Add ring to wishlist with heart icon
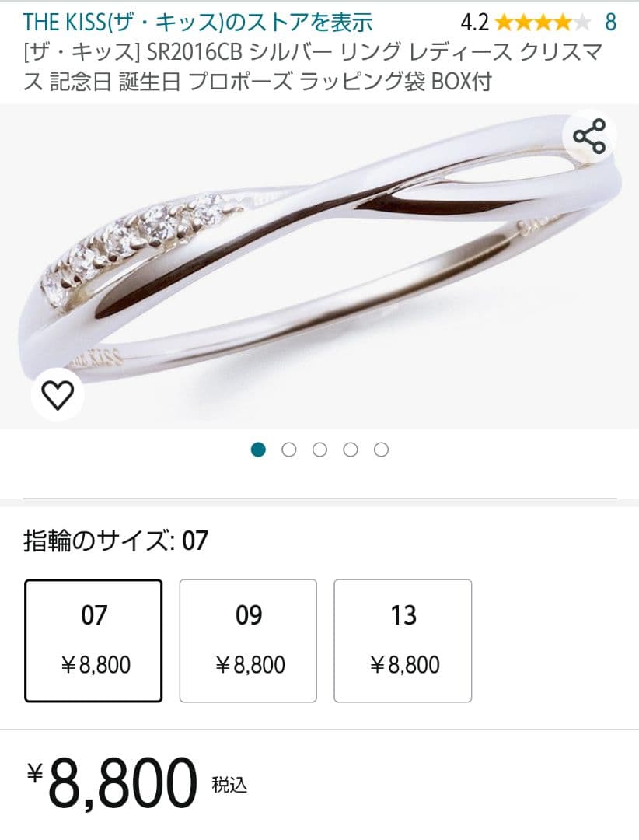 [58, 395]
